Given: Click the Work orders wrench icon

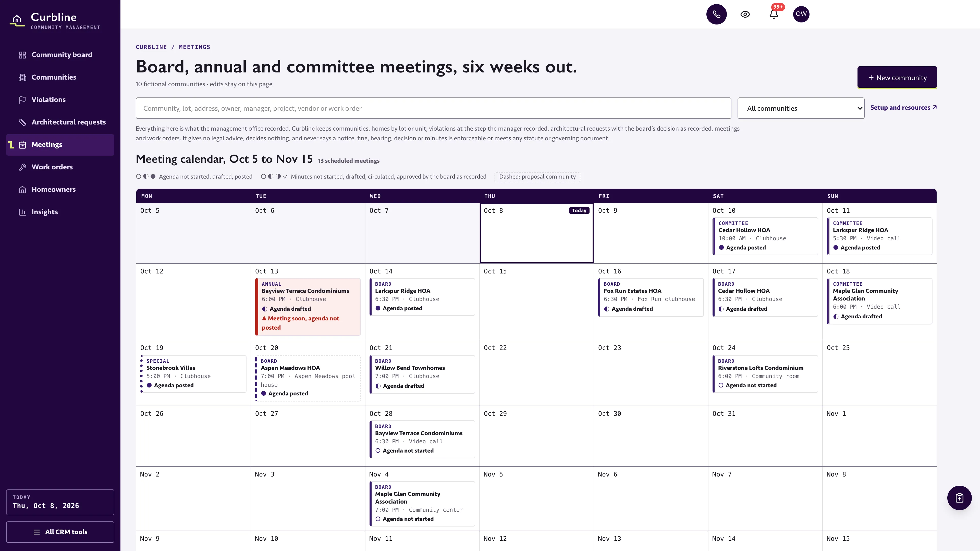Looking at the screenshot, I should point(22,167).
